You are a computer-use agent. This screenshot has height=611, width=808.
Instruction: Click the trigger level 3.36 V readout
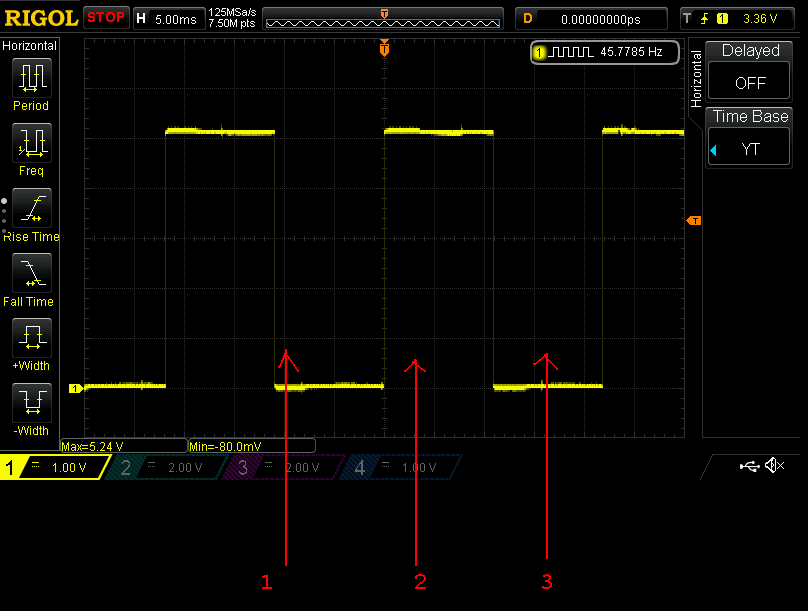(760, 19)
